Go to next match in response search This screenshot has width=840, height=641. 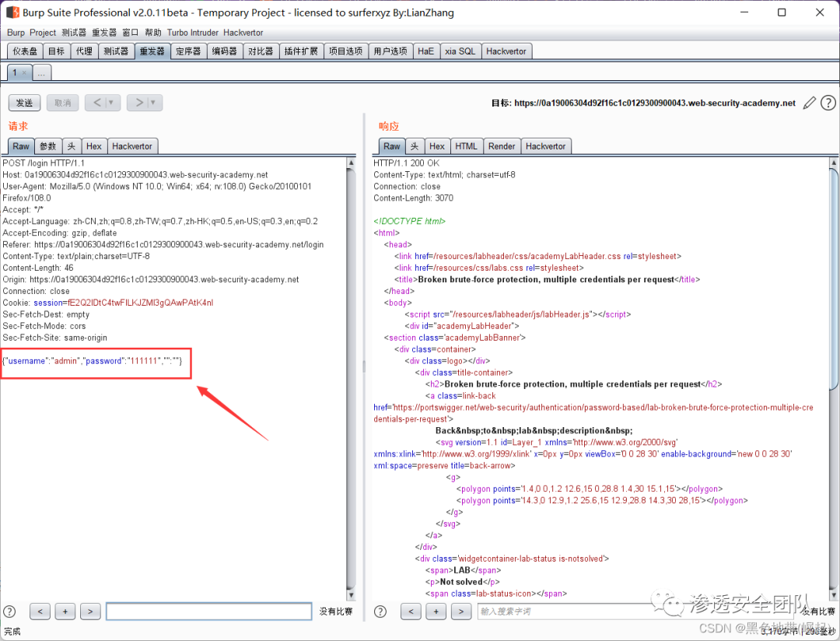click(x=461, y=611)
